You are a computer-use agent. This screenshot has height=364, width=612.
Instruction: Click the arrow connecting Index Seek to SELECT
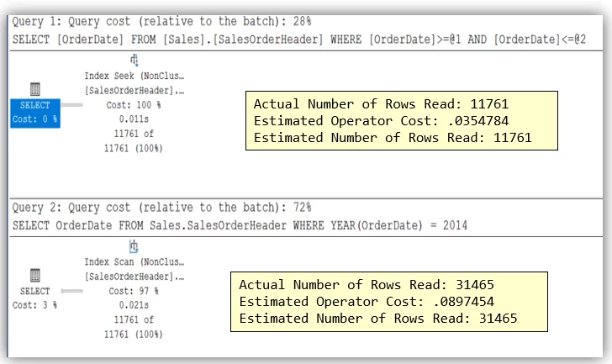(x=72, y=105)
